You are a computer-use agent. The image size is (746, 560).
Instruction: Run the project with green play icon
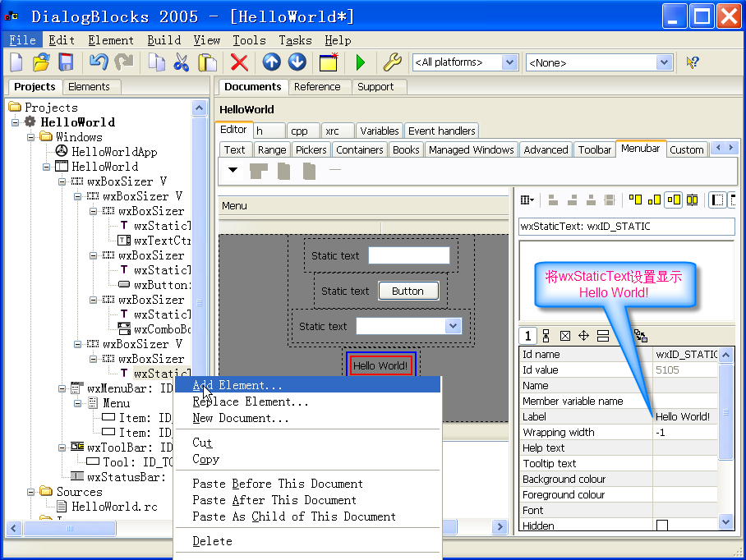[x=360, y=62]
